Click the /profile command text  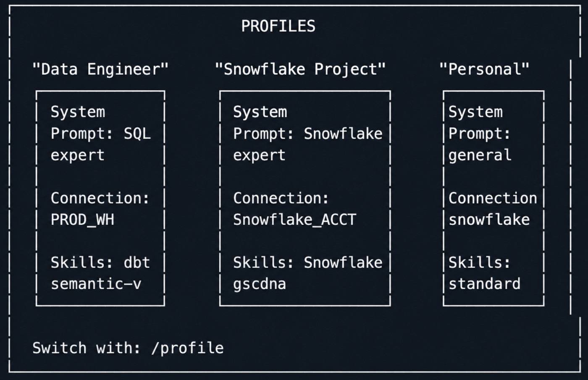pos(187,348)
